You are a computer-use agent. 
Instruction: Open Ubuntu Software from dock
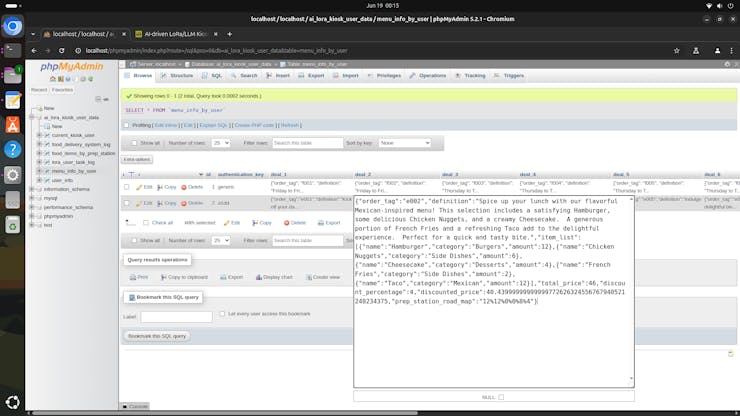(13, 125)
